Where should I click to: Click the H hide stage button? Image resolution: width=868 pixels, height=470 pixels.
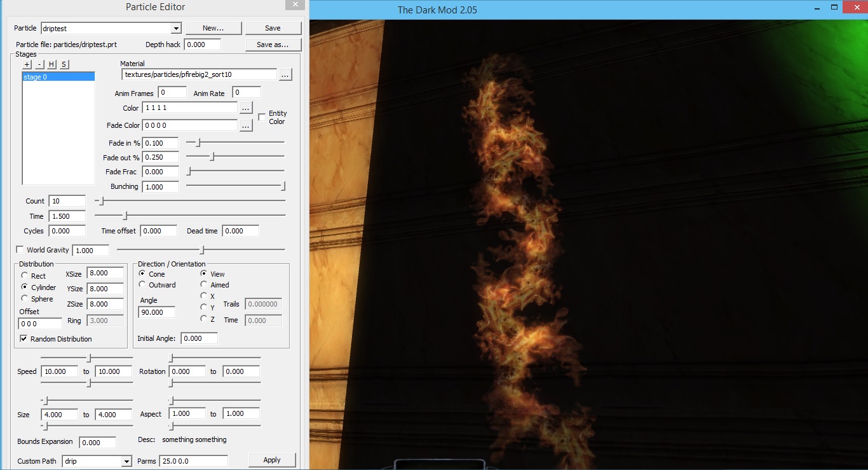point(52,64)
